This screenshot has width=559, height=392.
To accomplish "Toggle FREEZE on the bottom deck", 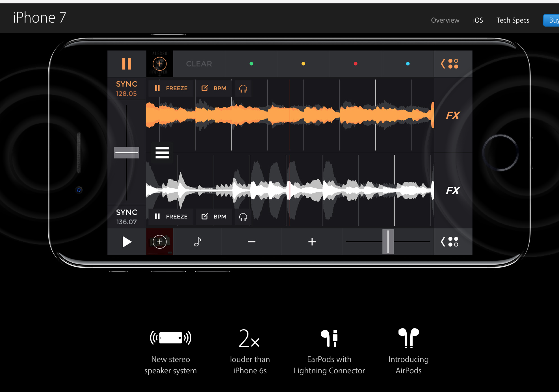I will (x=171, y=217).
